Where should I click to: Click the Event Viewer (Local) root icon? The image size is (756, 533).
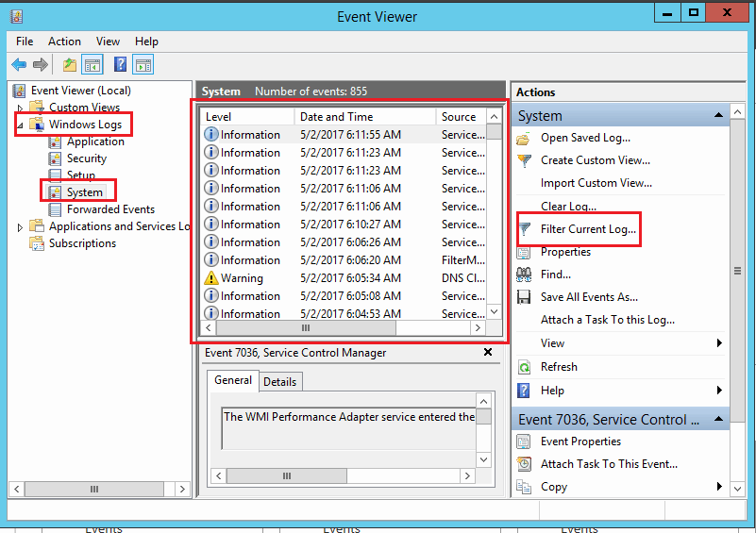click(19, 91)
